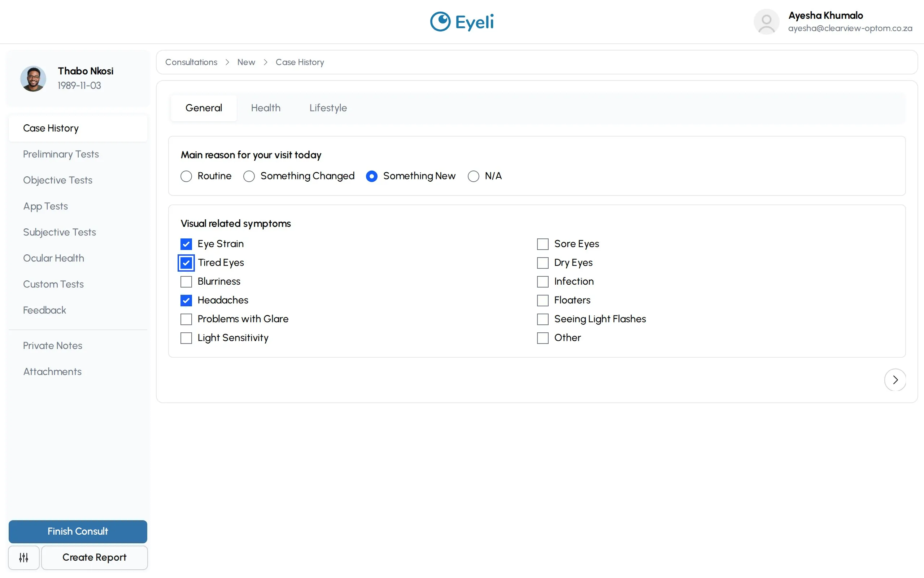
Task: Select the Routine radio button
Action: point(186,176)
